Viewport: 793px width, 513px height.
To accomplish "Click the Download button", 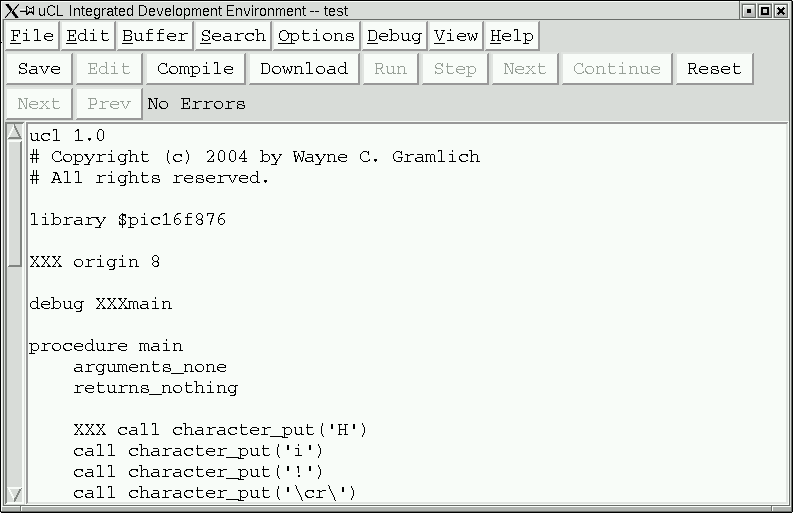I will 304,69.
